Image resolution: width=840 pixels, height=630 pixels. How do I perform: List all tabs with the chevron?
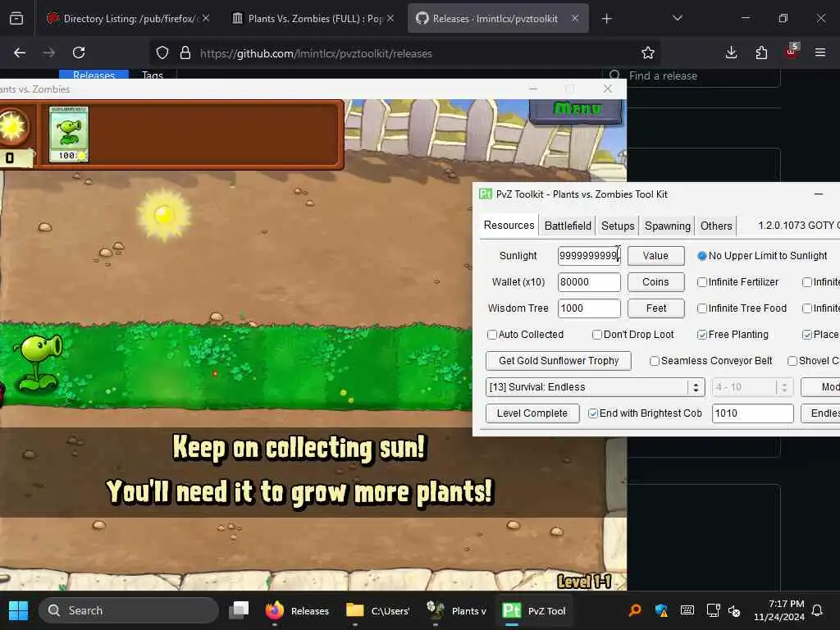pyautogui.click(x=677, y=19)
